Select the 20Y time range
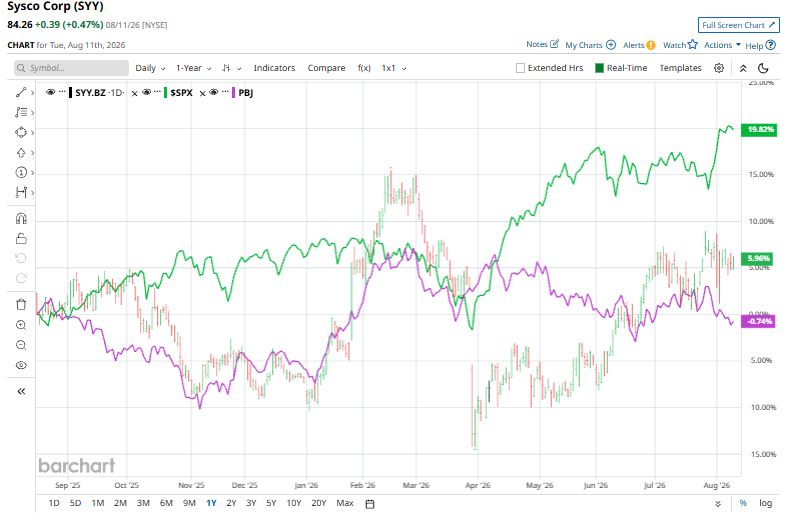 pyautogui.click(x=319, y=503)
